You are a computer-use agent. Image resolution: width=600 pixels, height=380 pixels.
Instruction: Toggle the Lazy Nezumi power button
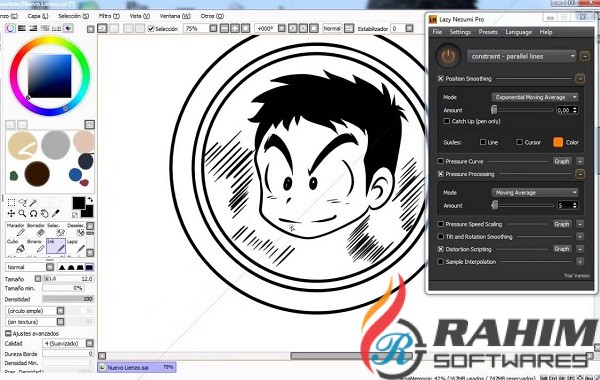448,56
